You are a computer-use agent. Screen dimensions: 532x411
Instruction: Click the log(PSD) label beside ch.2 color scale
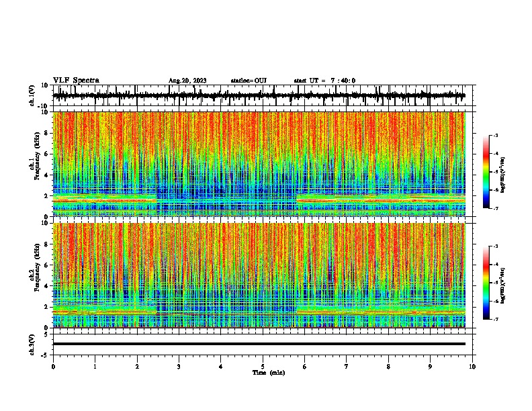[x=503, y=286]
